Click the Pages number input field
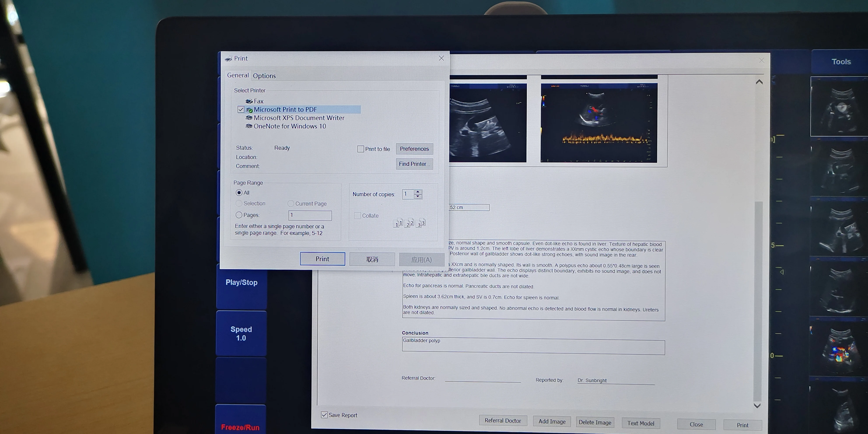 coord(310,215)
